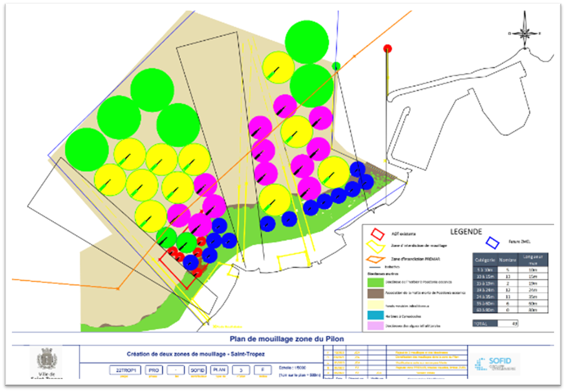Click the 22TROP1 box in title block

pos(124,370)
